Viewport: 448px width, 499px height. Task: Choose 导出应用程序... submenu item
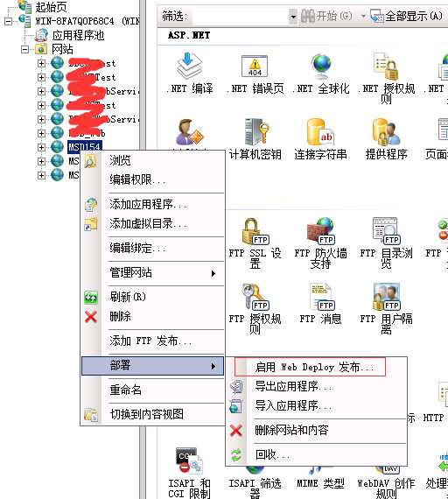317,386
